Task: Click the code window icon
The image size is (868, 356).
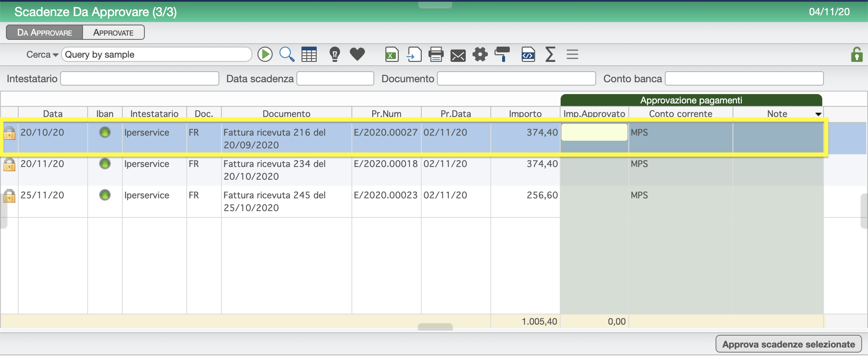Action: (x=528, y=54)
